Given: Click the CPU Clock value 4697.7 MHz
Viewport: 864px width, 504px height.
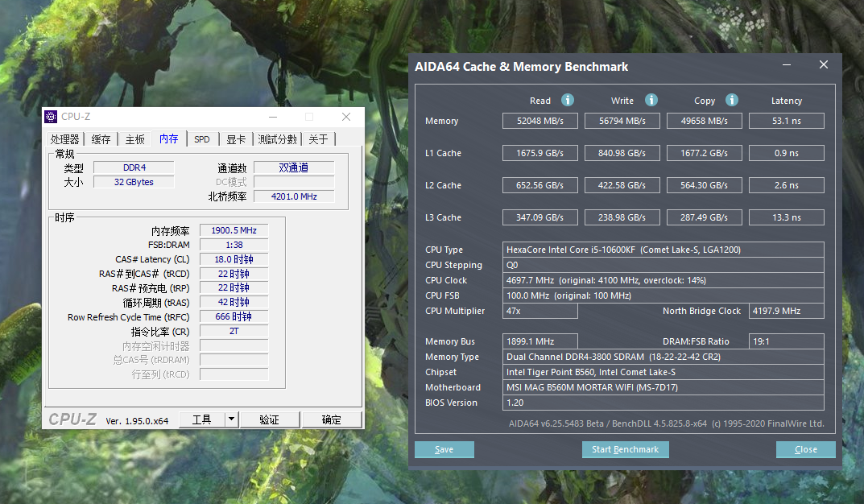Looking at the screenshot, I should click(x=663, y=280).
